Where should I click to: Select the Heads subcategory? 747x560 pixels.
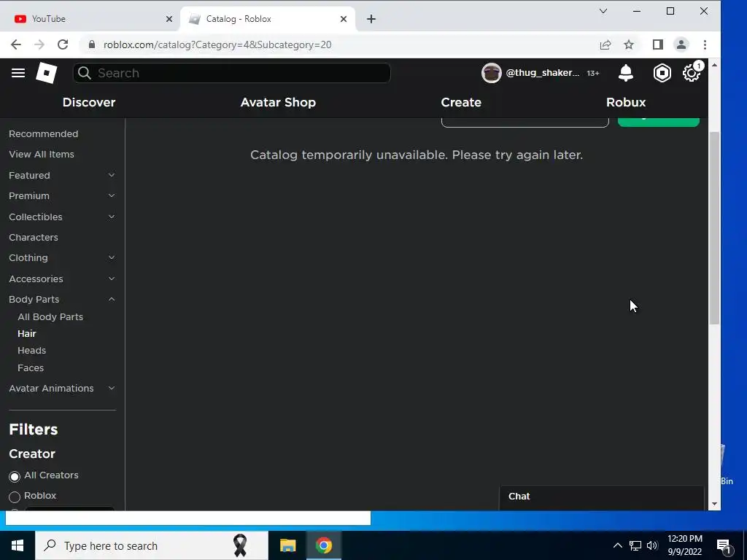pyautogui.click(x=32, y=351)
